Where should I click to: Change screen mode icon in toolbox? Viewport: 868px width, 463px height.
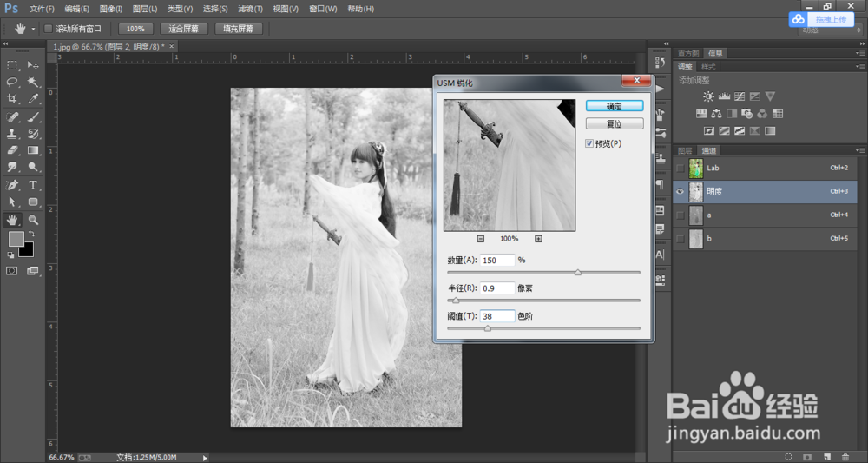[x=33, y=271]
